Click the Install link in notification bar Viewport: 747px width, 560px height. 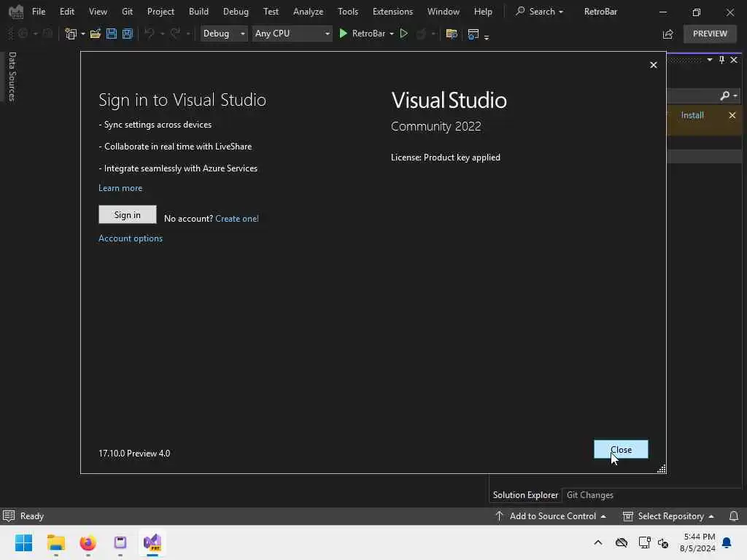pyautogui.click(x=692, y=115)
